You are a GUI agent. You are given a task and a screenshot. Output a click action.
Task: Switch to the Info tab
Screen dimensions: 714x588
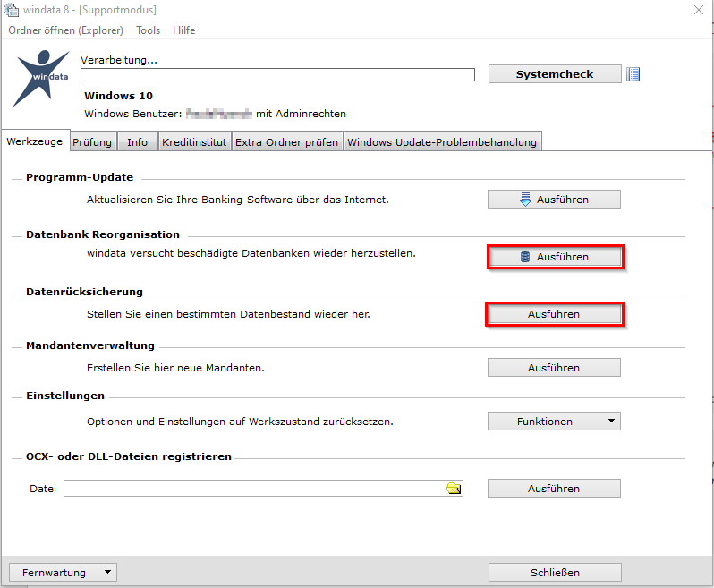click(x=137, y=142)
